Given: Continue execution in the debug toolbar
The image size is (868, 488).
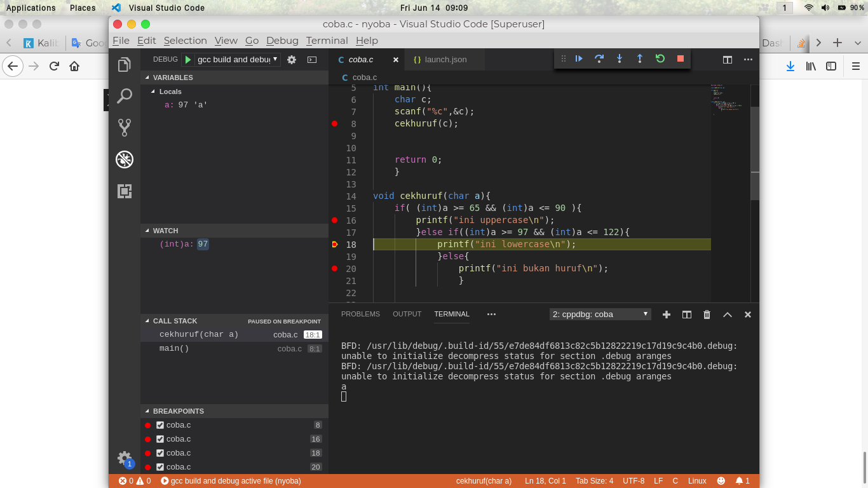Looking at the screenshot, I should (579, 58).
